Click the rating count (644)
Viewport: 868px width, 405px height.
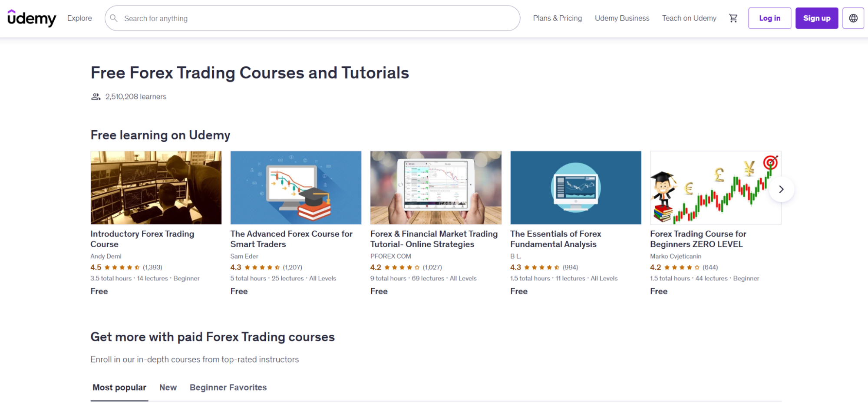coord(710,267)
